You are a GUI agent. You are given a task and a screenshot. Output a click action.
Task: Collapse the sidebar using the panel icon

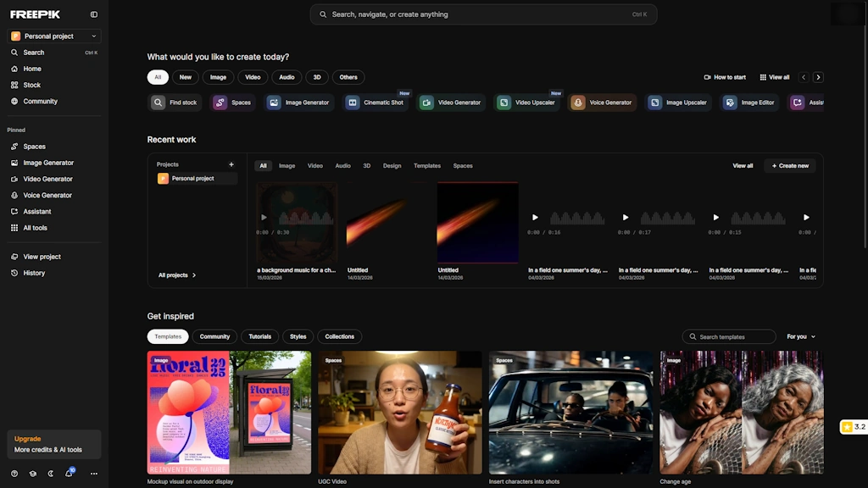pos(93,14)
